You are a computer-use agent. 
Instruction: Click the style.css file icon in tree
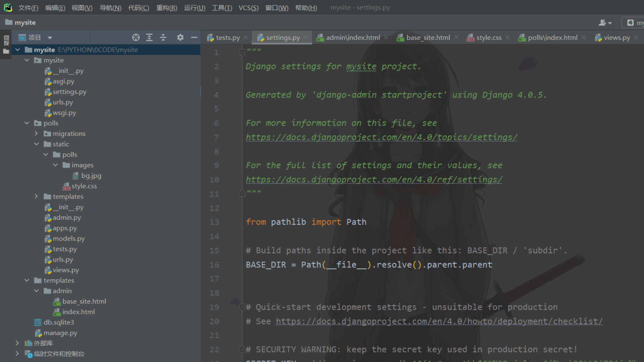click(66, 186)
